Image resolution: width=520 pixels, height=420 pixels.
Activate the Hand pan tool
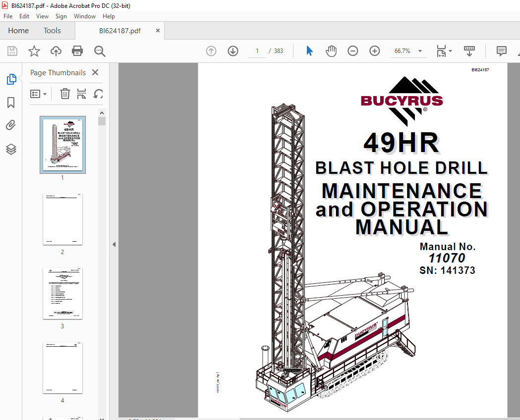pos(331,51)
